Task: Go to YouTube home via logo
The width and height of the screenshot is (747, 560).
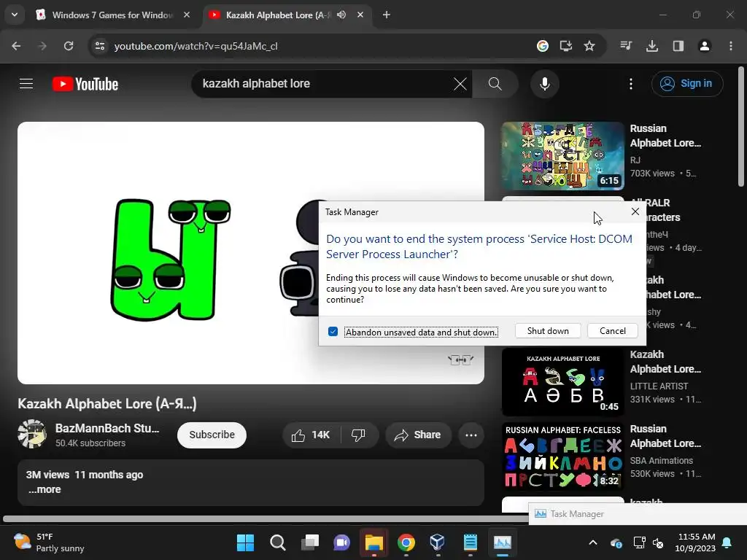Action: point(85,85)
